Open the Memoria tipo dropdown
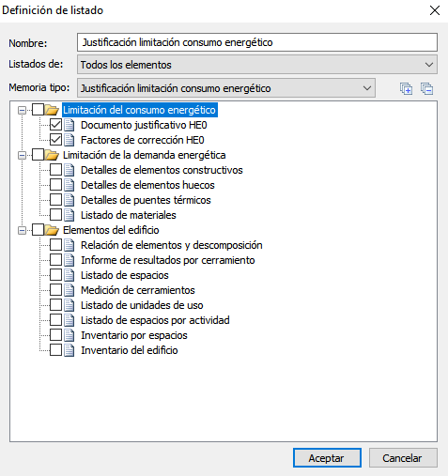This screenshot has height=476, width=448. point(226,88)
